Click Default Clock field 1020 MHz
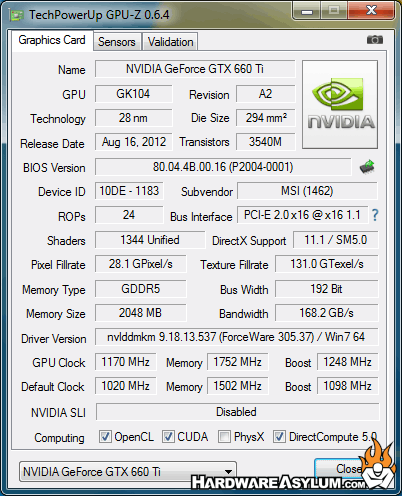Screen dimensions: 402x496 pos(126,386)
